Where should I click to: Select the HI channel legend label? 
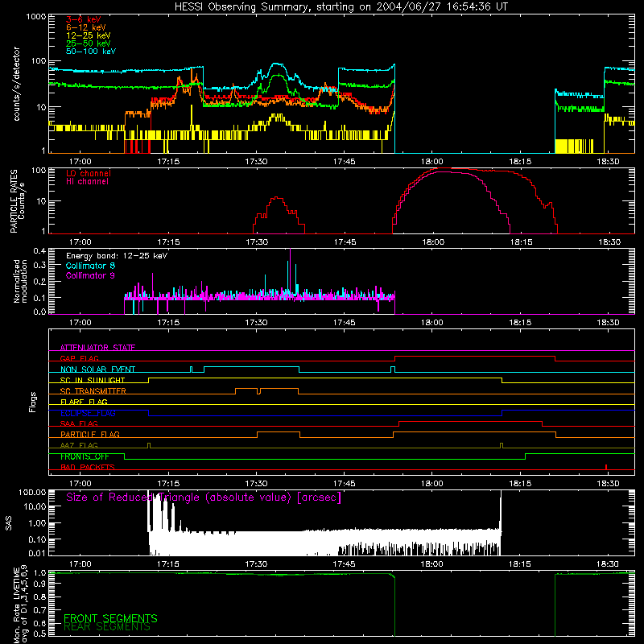coord(87,182)
